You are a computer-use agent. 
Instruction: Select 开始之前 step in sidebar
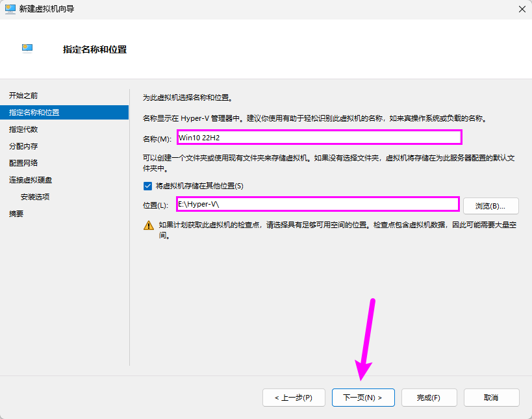pyautogui.click(x=23, y=95)
